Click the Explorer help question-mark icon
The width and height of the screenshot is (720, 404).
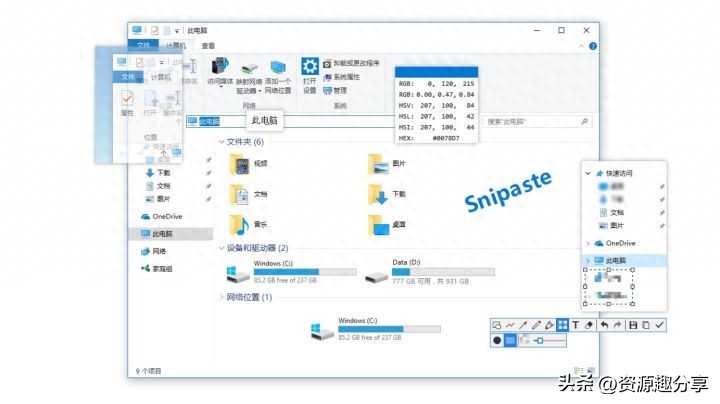click(593, 46)
